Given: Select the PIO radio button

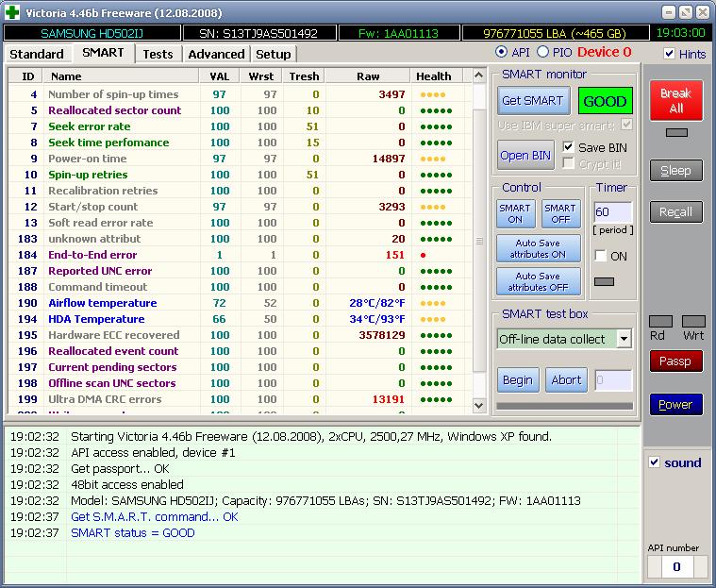Looking at the screenshot, I should click(x=543, y=52).
